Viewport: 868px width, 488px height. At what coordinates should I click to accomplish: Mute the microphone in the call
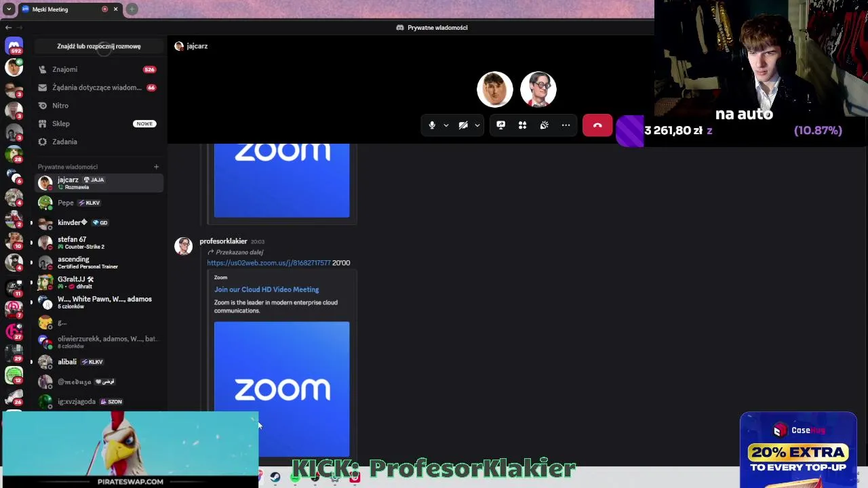432,125
